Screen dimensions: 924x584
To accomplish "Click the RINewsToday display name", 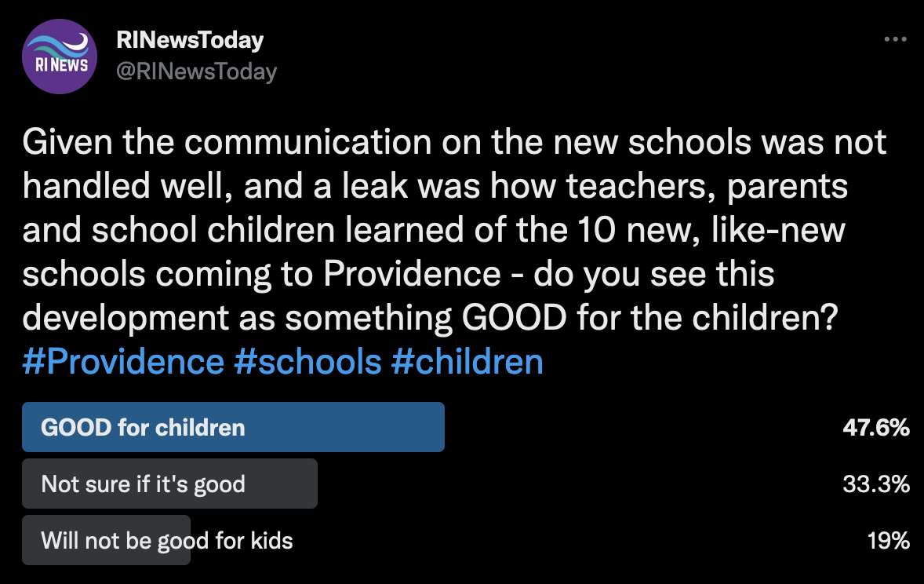I will tap(189, 40).
